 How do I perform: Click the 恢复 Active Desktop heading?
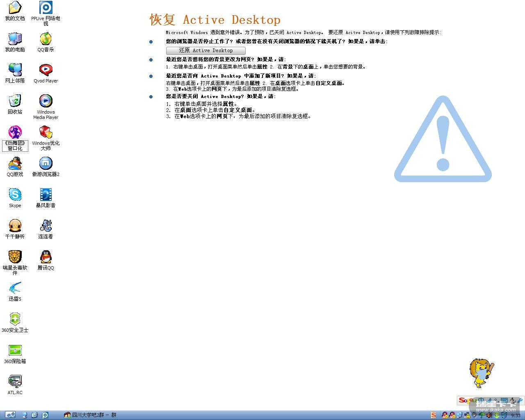click(215, 20)
